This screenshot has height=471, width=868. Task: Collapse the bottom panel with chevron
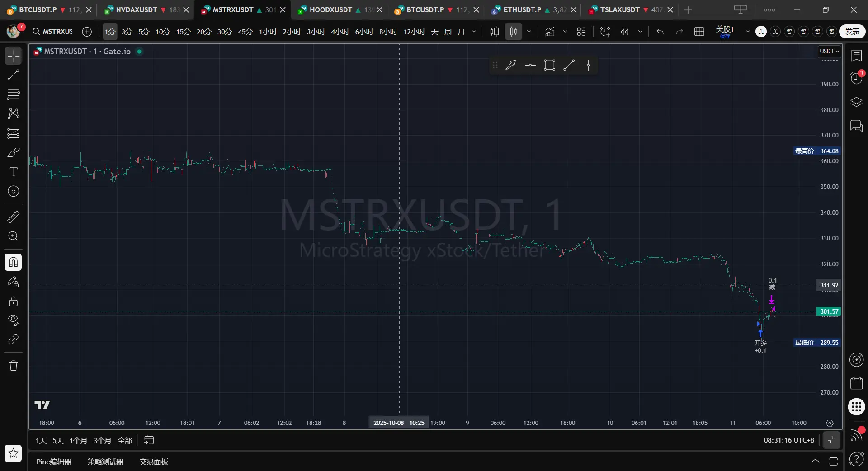point(815,462)
